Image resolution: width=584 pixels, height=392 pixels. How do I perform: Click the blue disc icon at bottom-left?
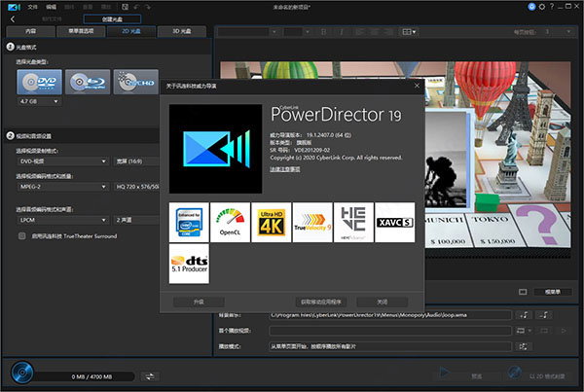(22, 373)
